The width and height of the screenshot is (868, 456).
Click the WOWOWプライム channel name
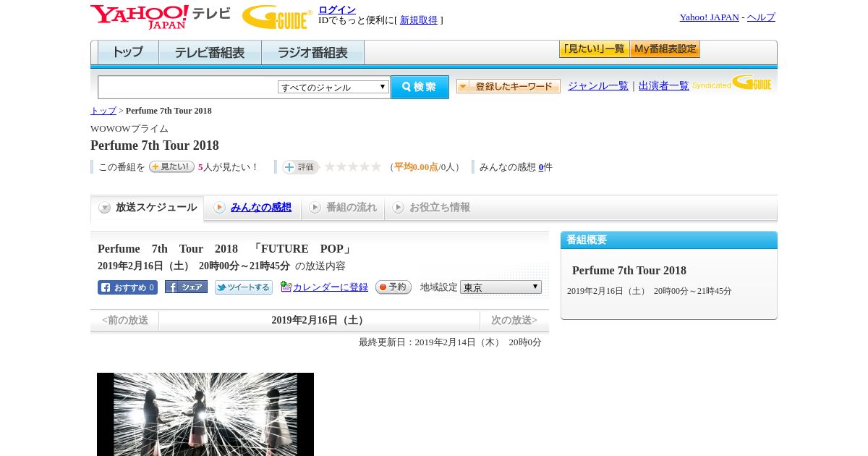129,129
